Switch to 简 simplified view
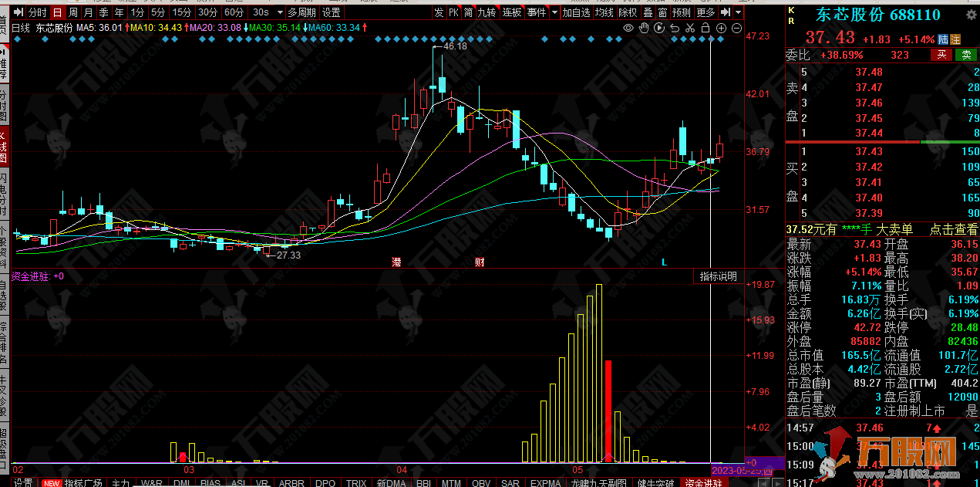The width and height of the screenshot is (980, 487). pos(468,12)
